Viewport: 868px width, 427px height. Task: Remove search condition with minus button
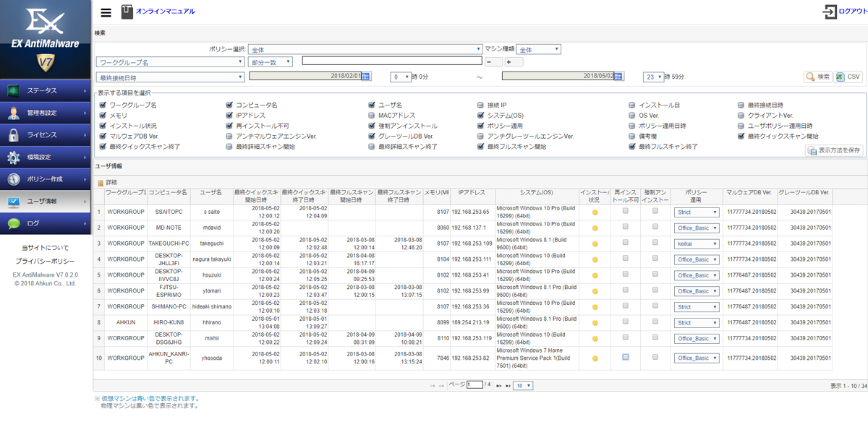(x=493, y=62)
